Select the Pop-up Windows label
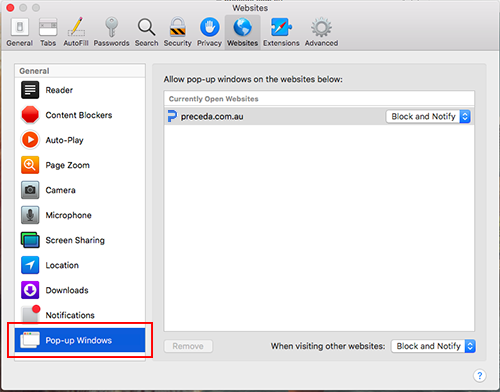Image resolution: width=500 pixels, height=392 pixels. click(79, 340)
